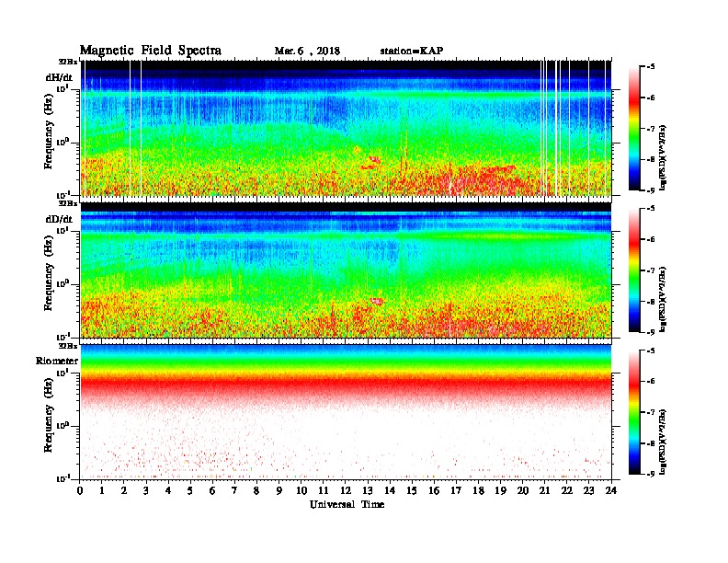This screenshot has height=563, width=728.
Task: Click the dH/dt spectrogram plot
Action: coord(346,128)
